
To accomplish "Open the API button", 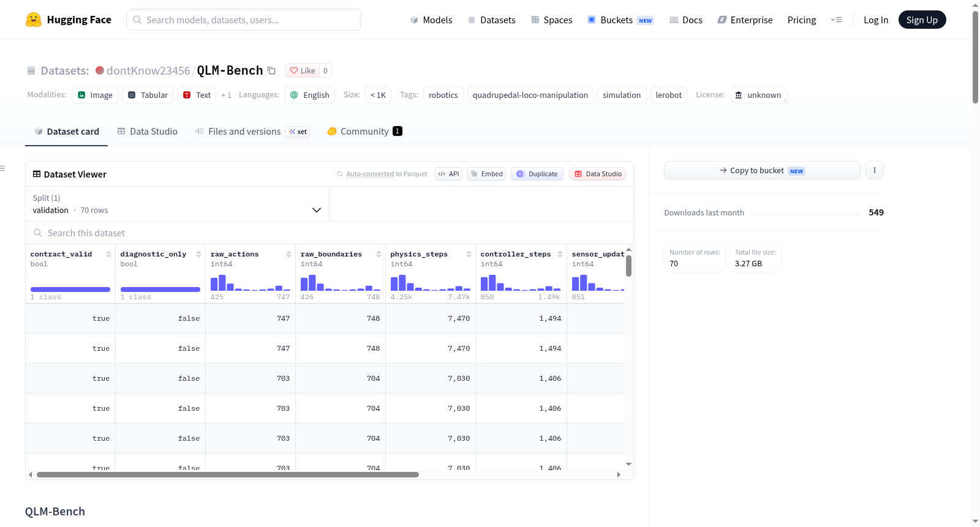I will click(448, 174).
